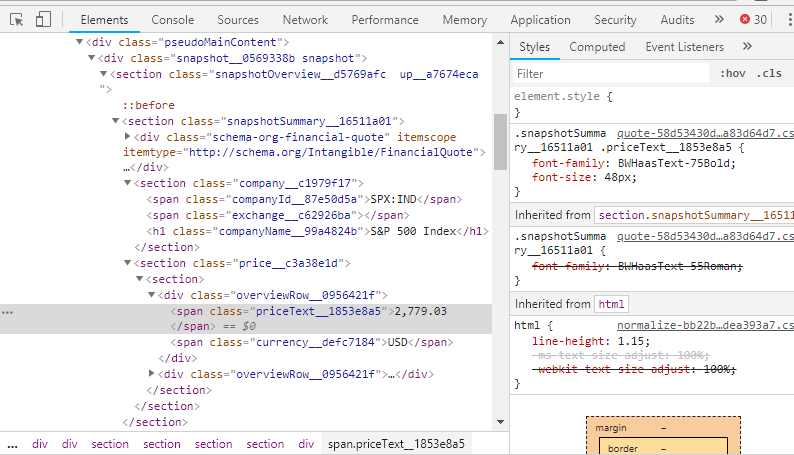Collapse the price__c3a38e1d section
The image size is (794, 455).
click(128, 263)
